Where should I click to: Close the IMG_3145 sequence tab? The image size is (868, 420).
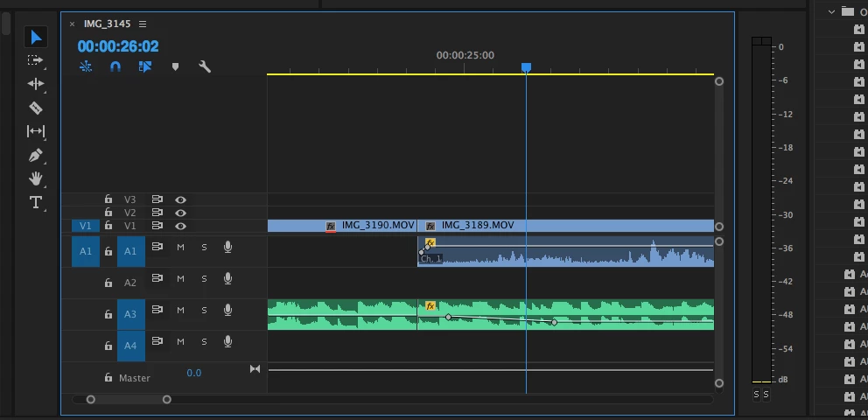[72, 24]
